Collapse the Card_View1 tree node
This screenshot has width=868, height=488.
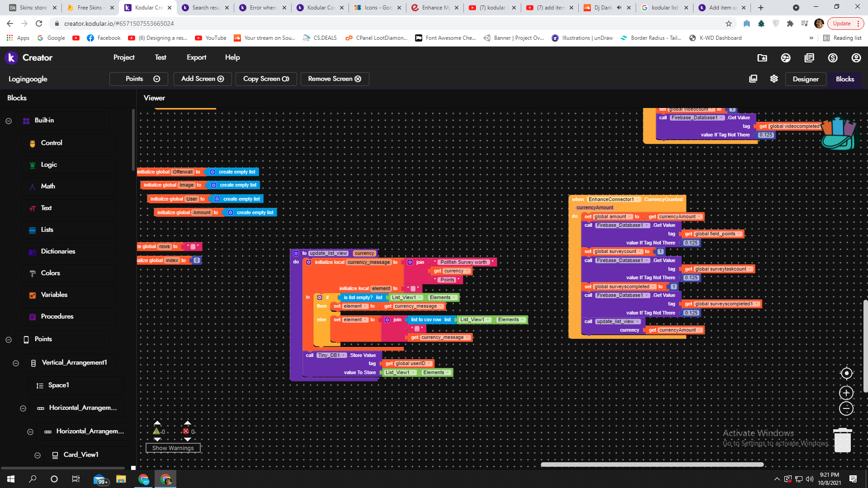pos(38,455)
